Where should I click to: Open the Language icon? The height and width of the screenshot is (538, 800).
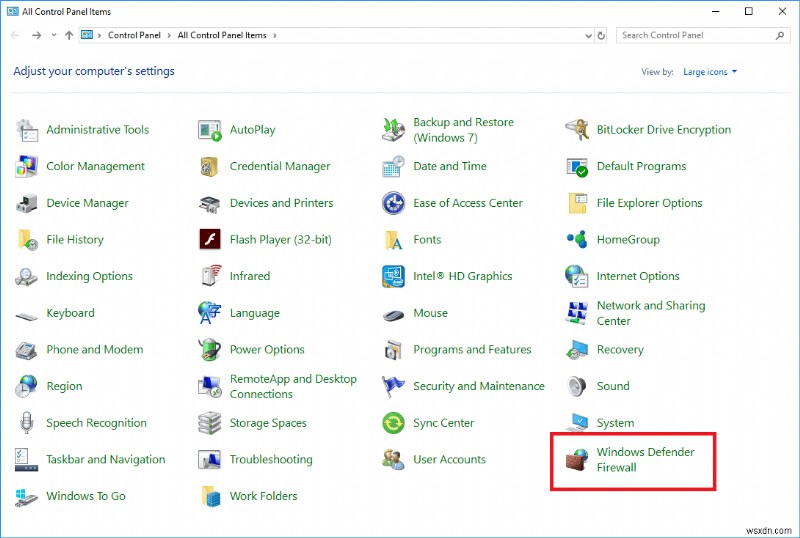click(x=210, y=313)
